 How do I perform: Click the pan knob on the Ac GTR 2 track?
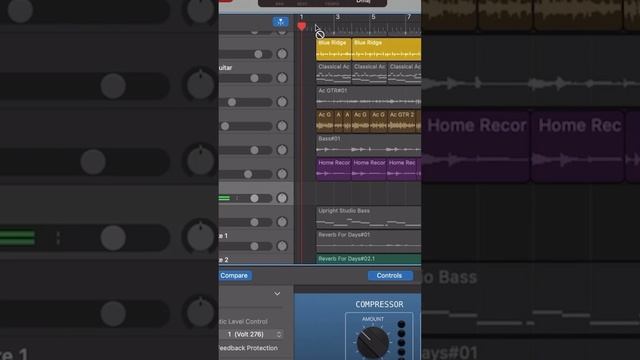coord(282,126)
